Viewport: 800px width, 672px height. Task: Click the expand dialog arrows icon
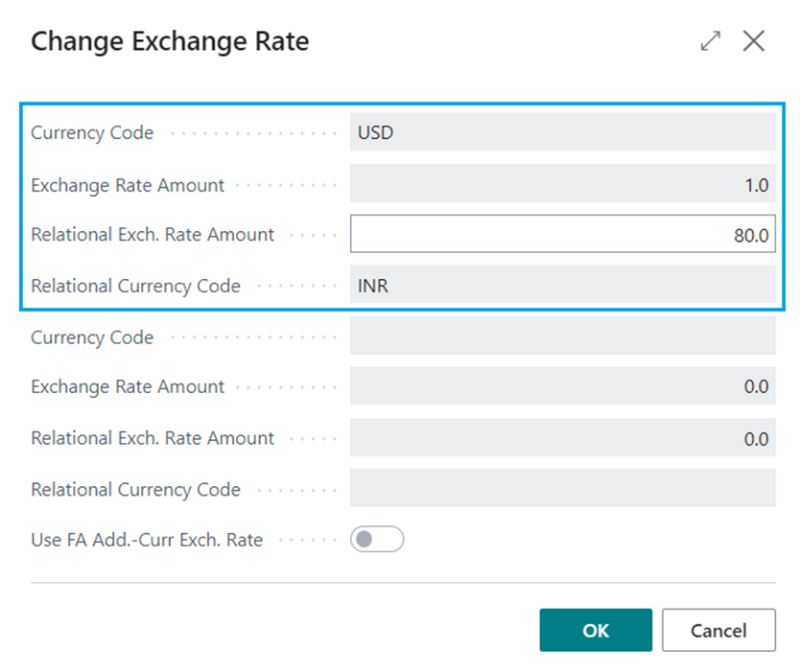tap(710, 41)
